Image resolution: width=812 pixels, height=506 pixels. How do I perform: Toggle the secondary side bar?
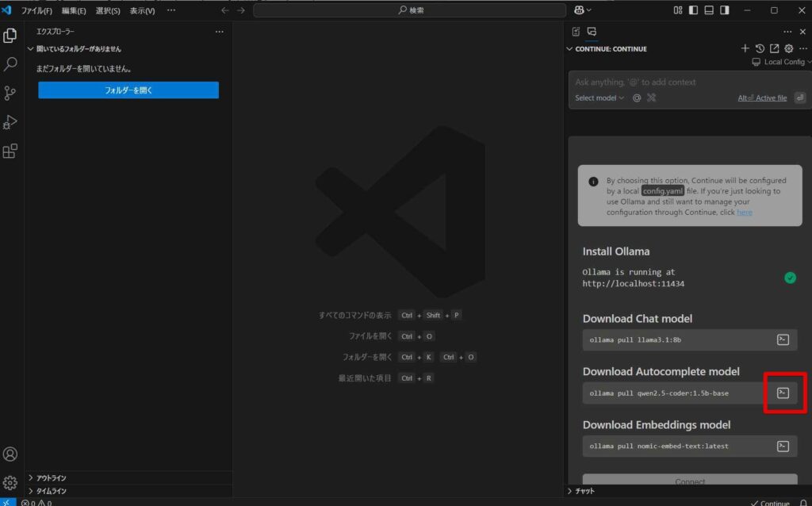tap(723, 10)
